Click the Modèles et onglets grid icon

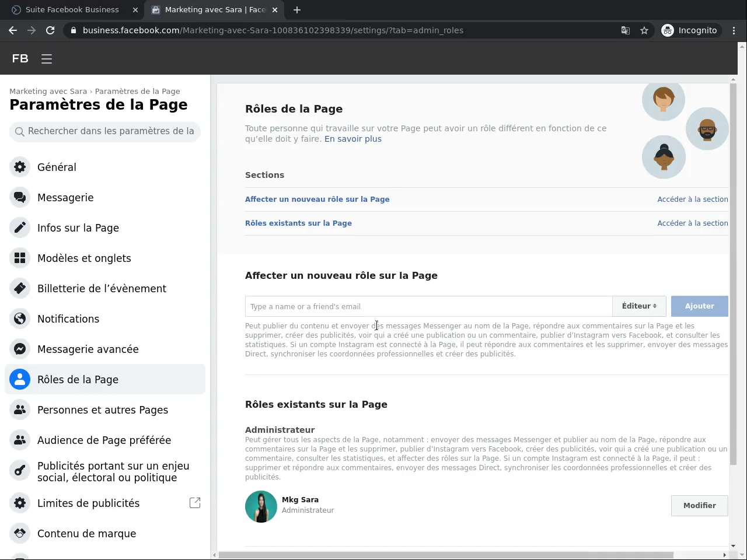coord(20,258)
